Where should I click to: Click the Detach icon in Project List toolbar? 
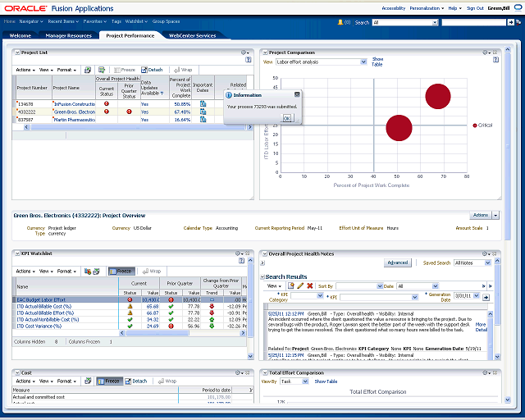tap(152, 70)
